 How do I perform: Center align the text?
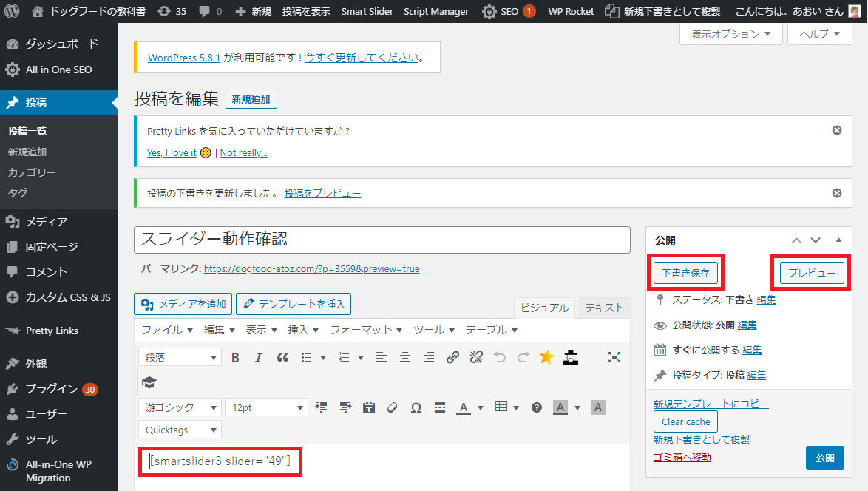tap(405, 357)
